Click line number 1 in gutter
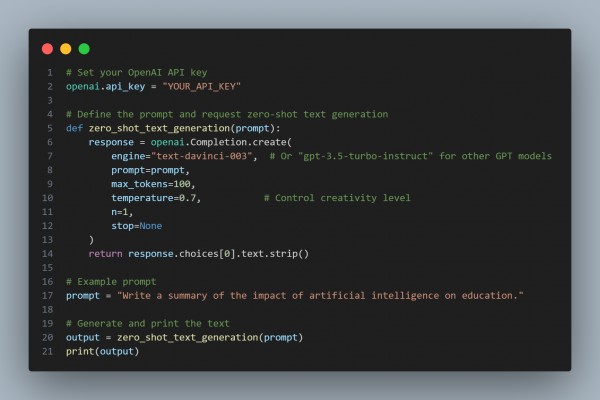600x400 pixels. 50,72
